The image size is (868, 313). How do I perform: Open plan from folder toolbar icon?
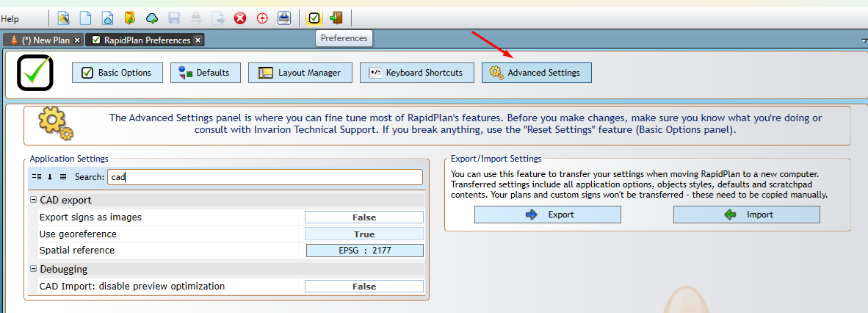click(129, 18)
